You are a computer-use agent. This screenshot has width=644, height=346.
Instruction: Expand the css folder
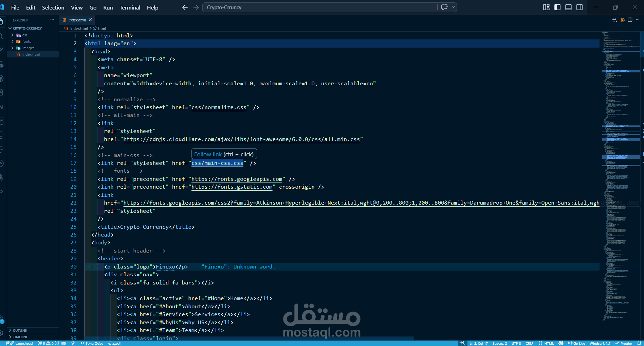pyautogui.click(x=25, y=35)
